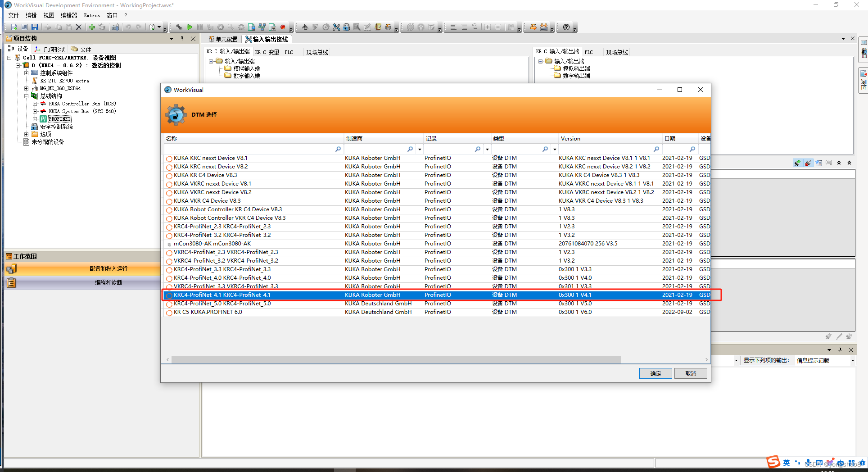Screen dimensions: 868x472
Task: Click the search icon in 日期 filter
Action: (x=692, y=149)
